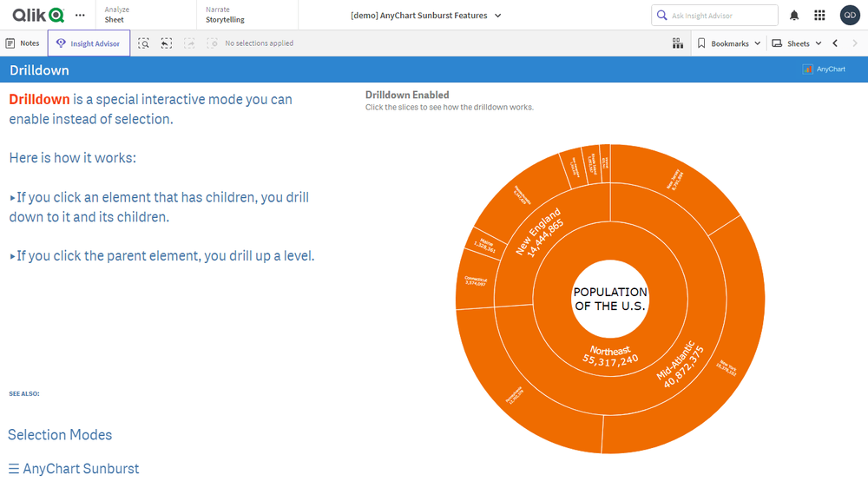Step back in selections
Screen dimensions: 868x488
point(167,43)
